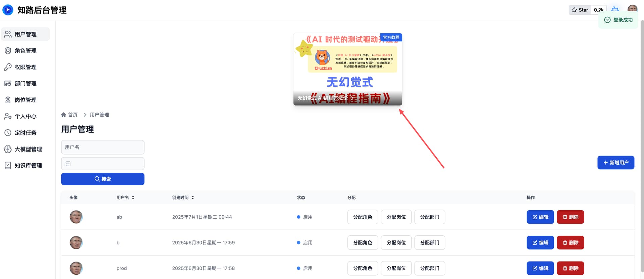Click 分配岗位 for user b
The height and width of the screenshot is (279, 644).
click(396, 242)
